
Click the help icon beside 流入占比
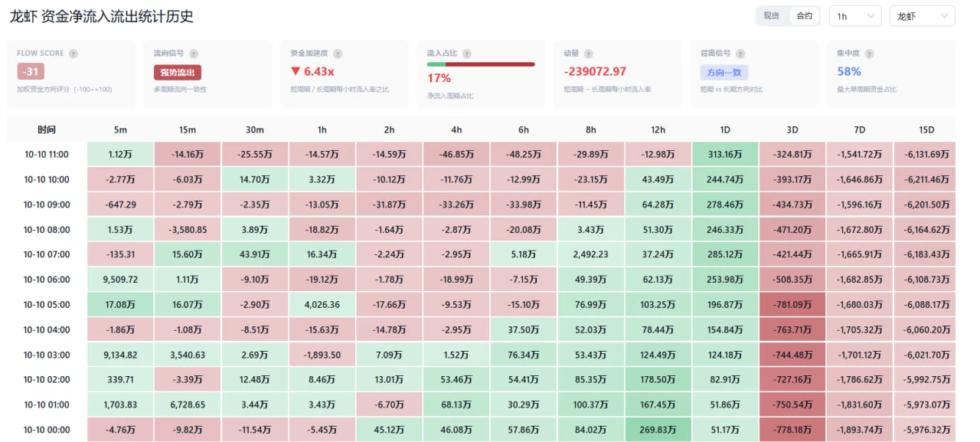pos(466,54)
